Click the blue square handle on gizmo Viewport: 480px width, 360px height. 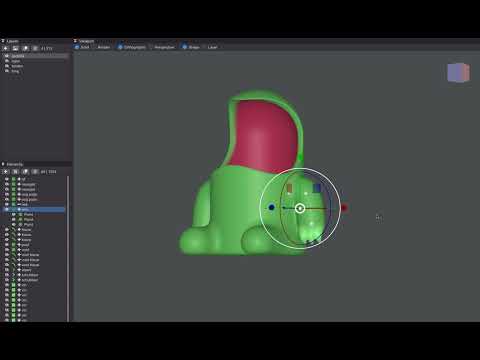pyautogui.click(x=317, y=188)
